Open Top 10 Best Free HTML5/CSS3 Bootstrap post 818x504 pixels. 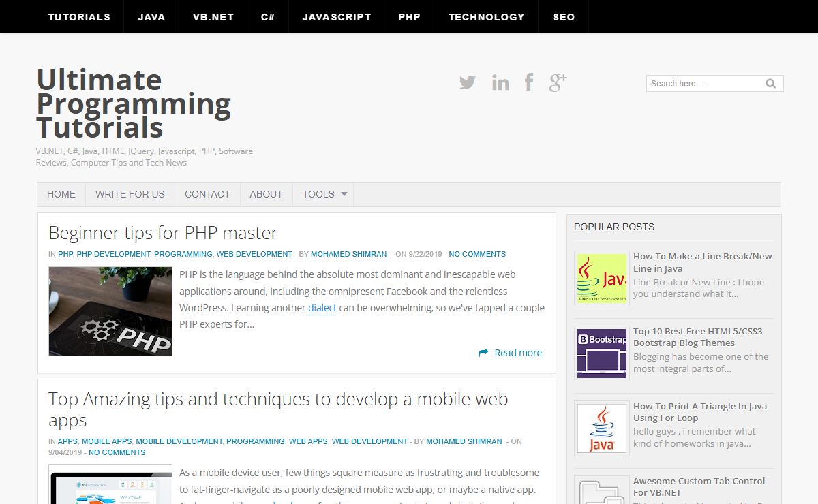point(698,337)
